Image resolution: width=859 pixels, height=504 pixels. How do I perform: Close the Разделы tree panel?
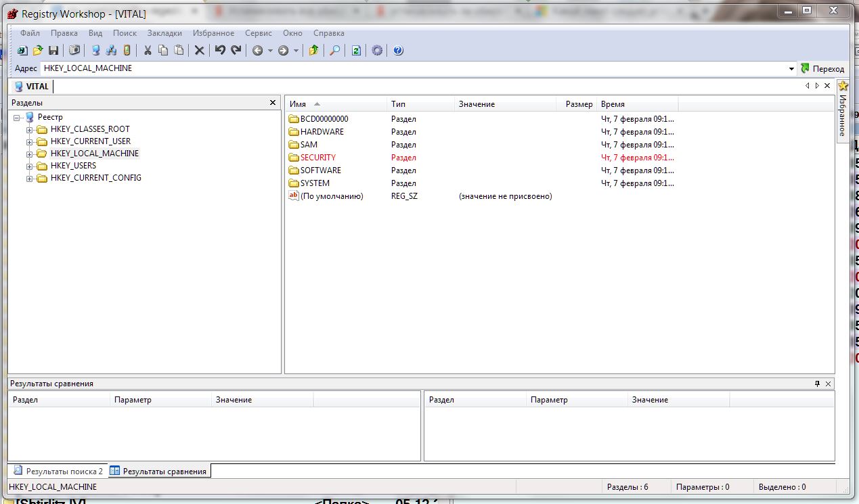pos(273,103)
